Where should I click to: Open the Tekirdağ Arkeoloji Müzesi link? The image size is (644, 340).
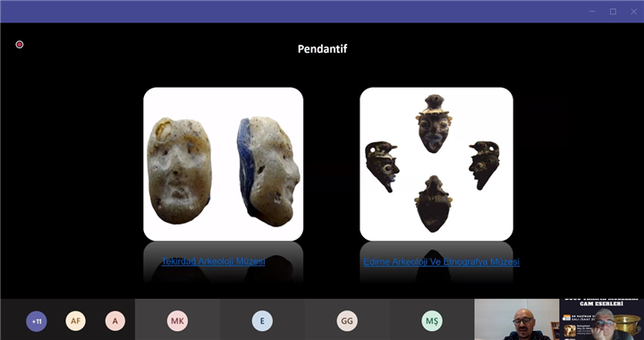[213, 261]
